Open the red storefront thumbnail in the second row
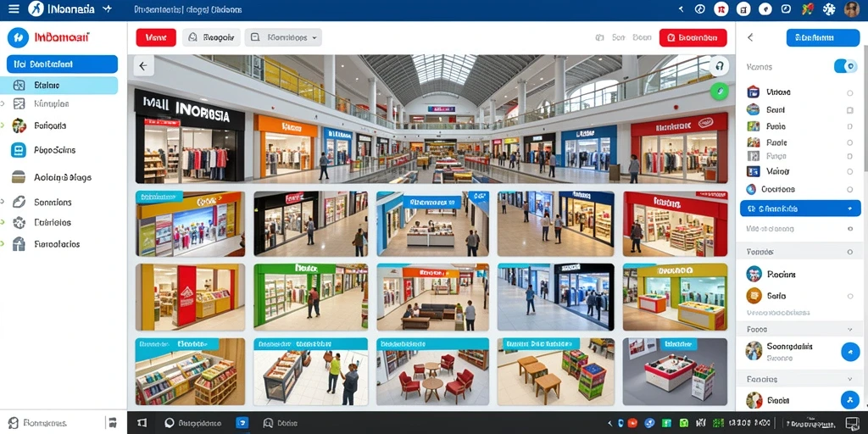The image size is (868, 434). click(x=676, y=224)
